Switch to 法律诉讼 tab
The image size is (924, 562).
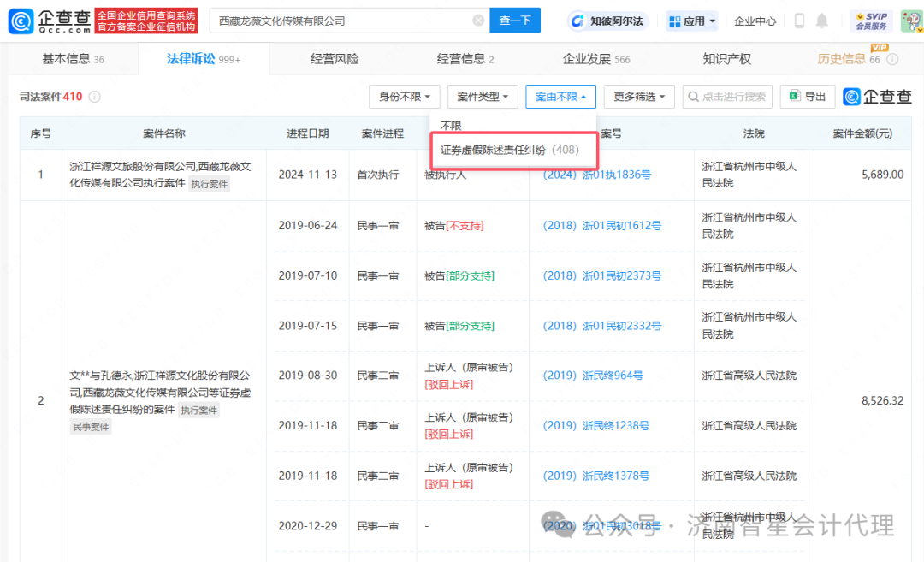204,59
